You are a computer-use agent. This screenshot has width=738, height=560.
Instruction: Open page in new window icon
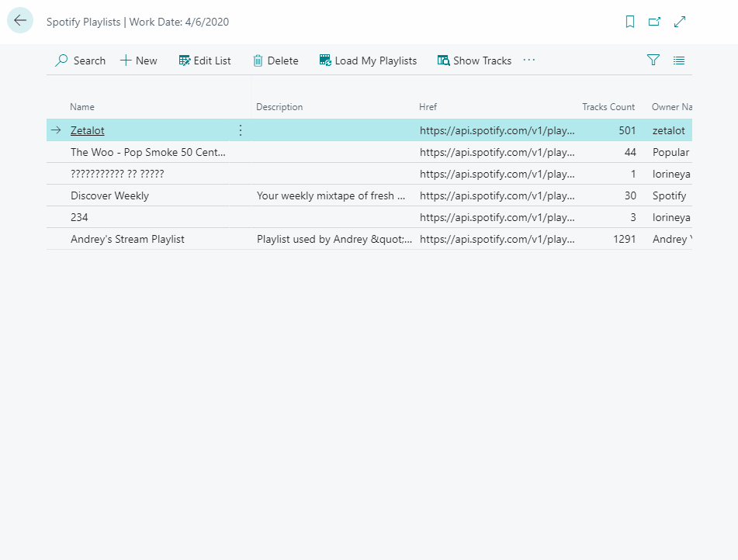pos(654,22)
